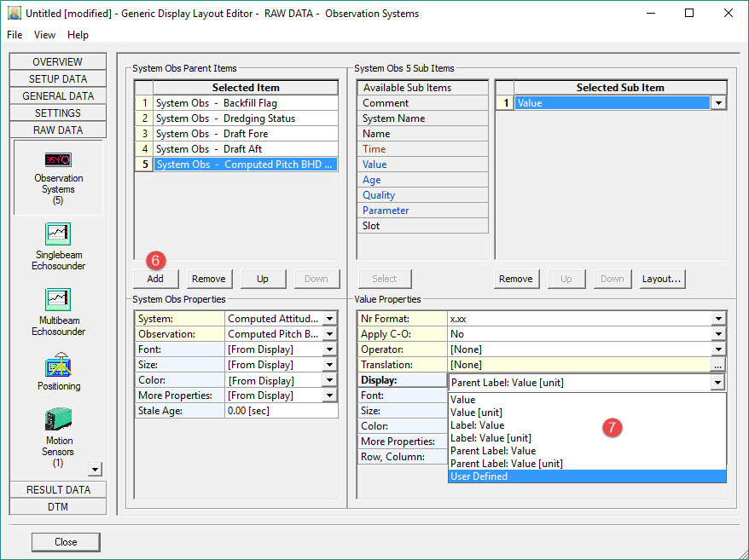The image size is (749, 560).
Task: Click the Translation browse ellipsis button
Action: [x=718, y=365]
